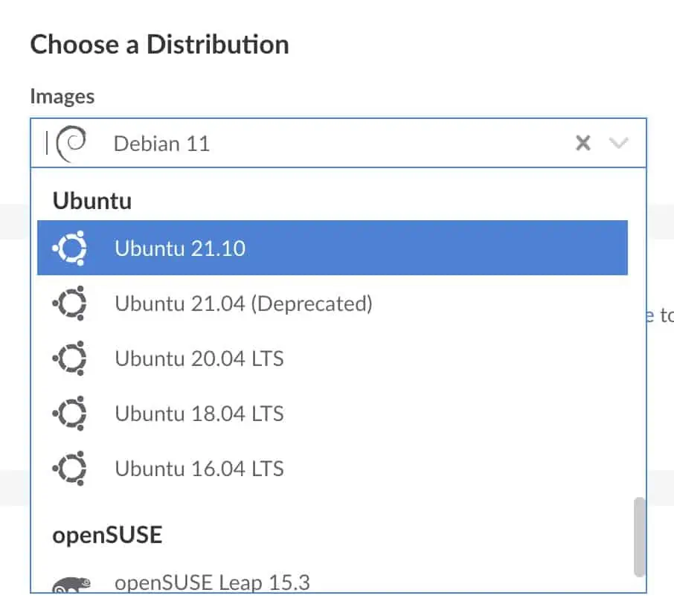Click the openSUSE group header
674x616 pixels.
click(x=107, y=534)
